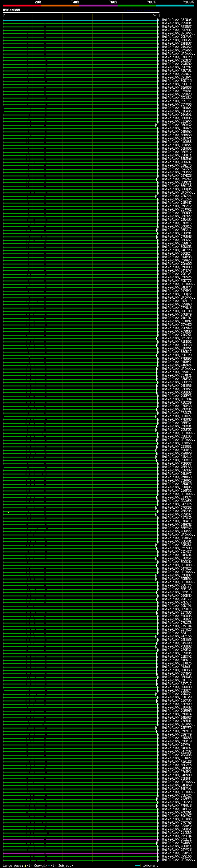This screenshot has width=197, height=868.
Task: Select hit UniRef100_A7VKB1
Action: tap(177, 91)
